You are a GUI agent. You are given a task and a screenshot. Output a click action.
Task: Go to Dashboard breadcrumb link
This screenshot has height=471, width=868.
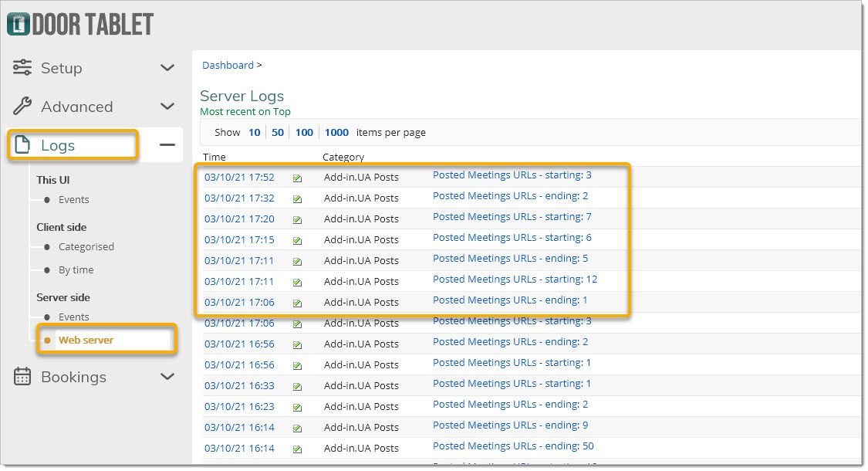228,66
